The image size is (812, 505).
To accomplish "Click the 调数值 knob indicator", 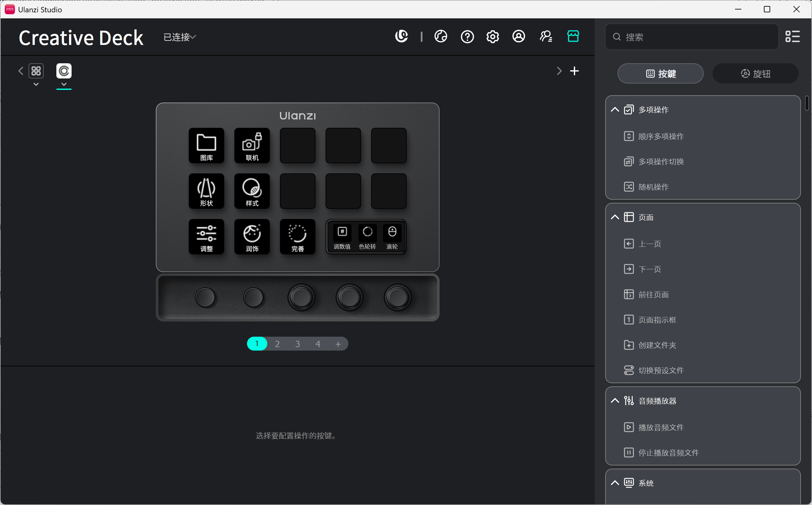I will coord(342,237).
